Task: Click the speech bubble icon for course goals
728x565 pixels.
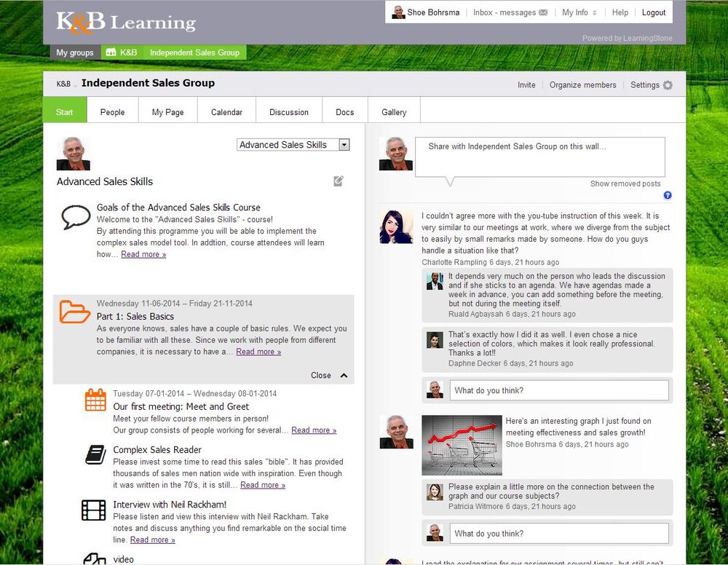Action: tap(76, 217)
